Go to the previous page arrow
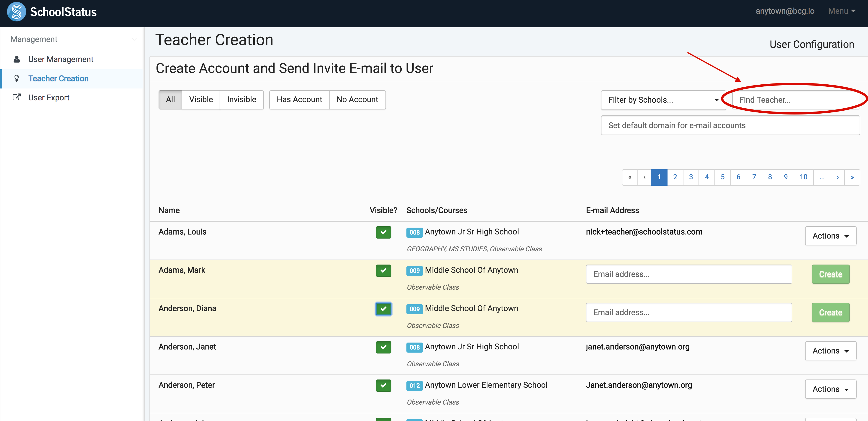The image size is (868, 421). click(644, 177)
